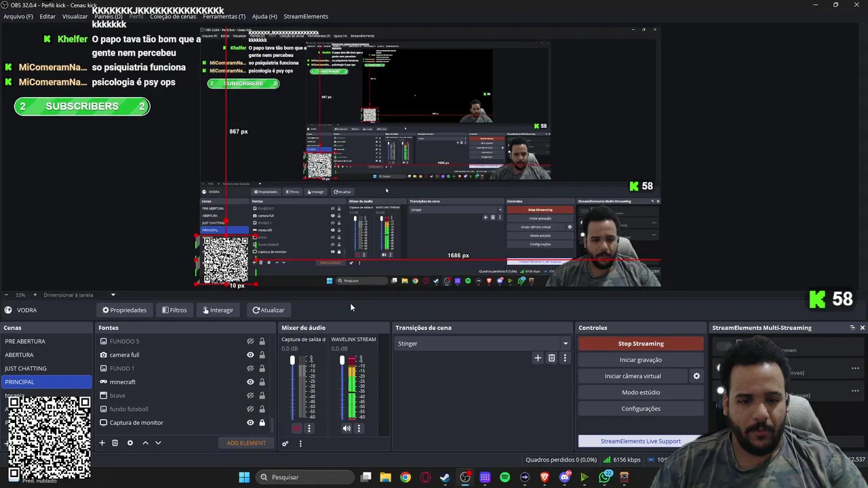Click the Filtros toolbar button
868x488 pixels.
(174, 310)
